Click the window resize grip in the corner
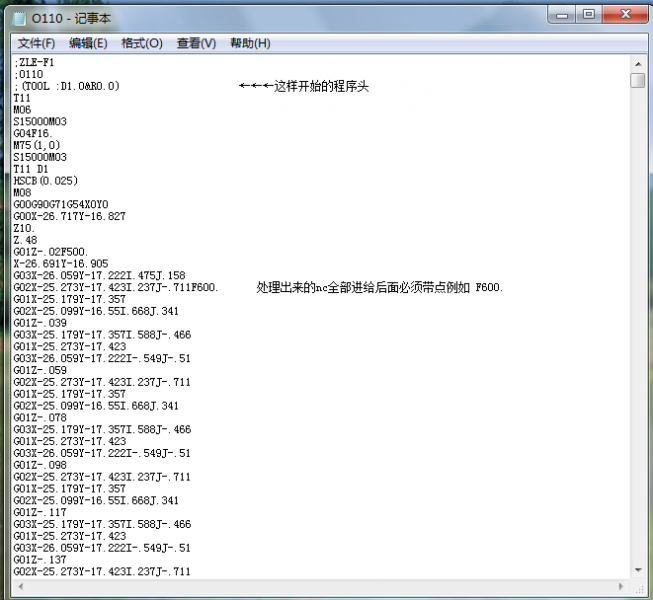Image resolution: width=653 pixels, height=600 pixels. [x=638, y=588]
